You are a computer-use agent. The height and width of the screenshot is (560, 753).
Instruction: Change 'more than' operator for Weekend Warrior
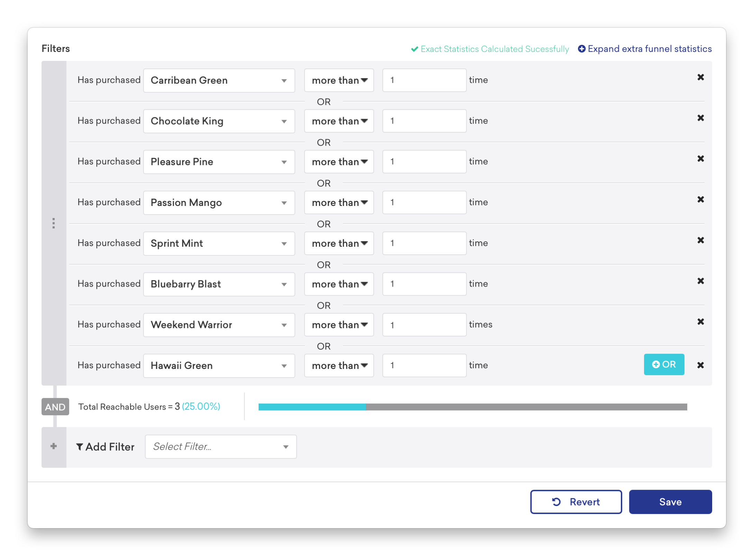tap(339, 325)
